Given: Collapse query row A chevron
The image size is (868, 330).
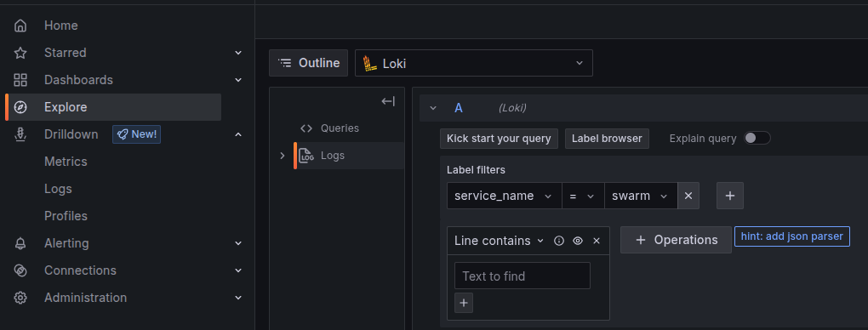Looking at the screenshot, I should pyautogui.click(x=433, y=108).
